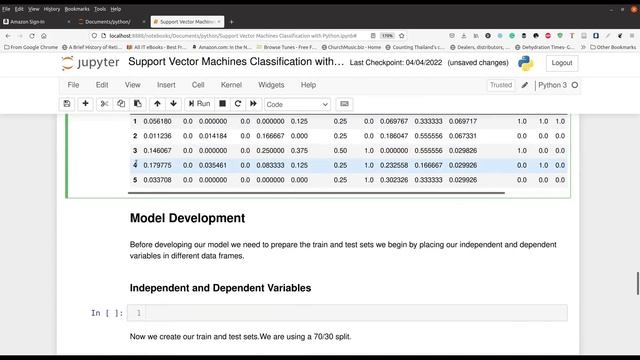Click the page vertical scrollbar thumb
Viewport: 640px width, 360px height.
638,283
